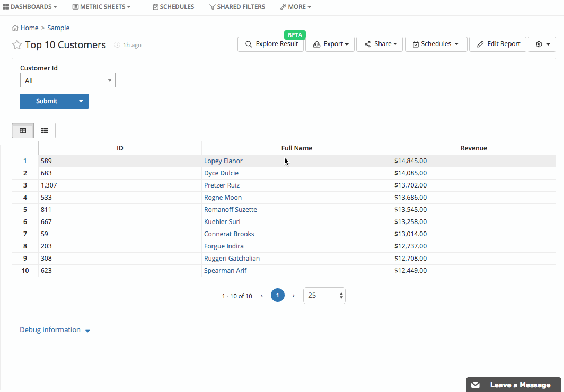Sort by the ID column header

tap(120, 148)
